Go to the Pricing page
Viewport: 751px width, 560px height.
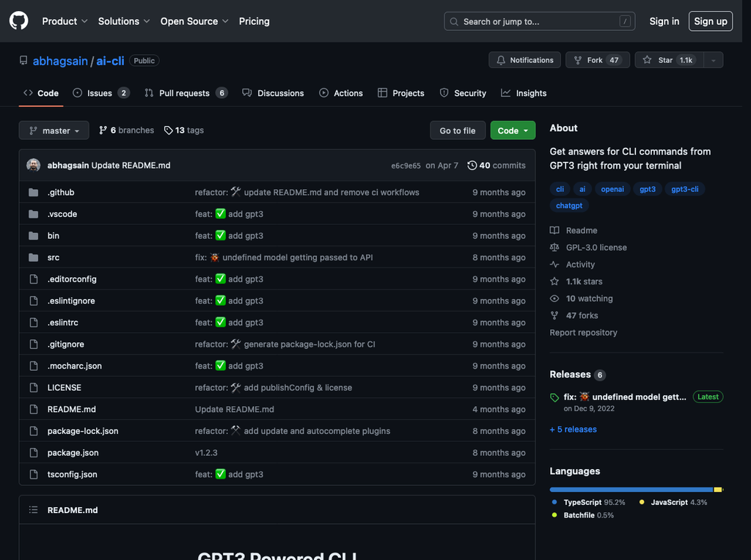click(254, 21)
